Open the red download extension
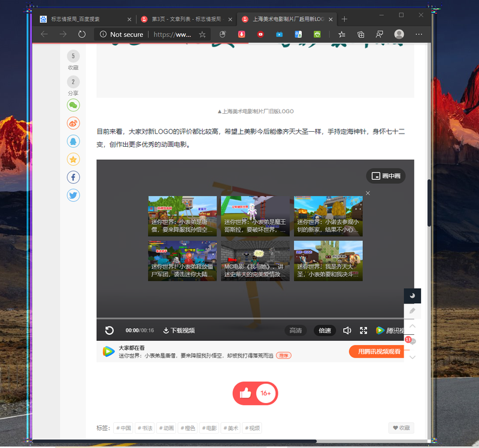Screen dimensions: 479x448 click(242, 34)
